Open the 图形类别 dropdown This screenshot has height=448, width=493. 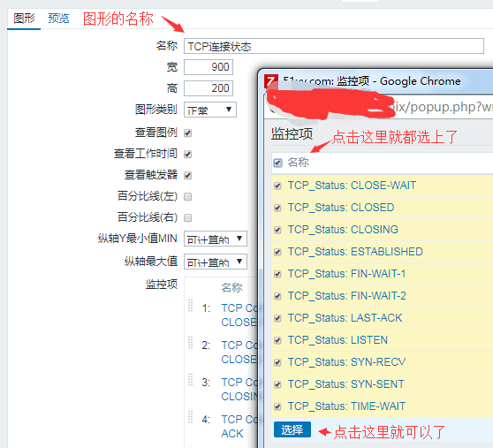point(210,110)
